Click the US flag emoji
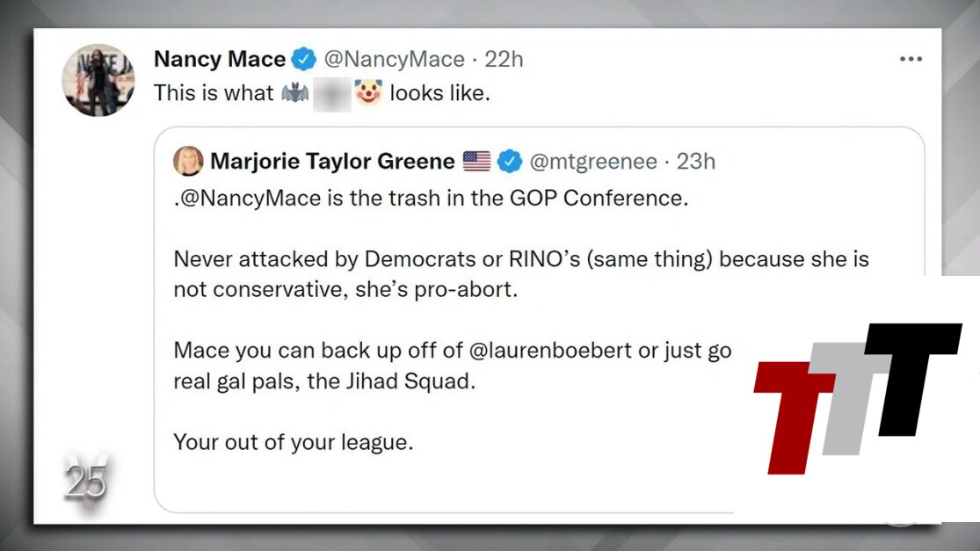Image resolution: width=980 pixels, height=551 pixels. click(476, 162)
